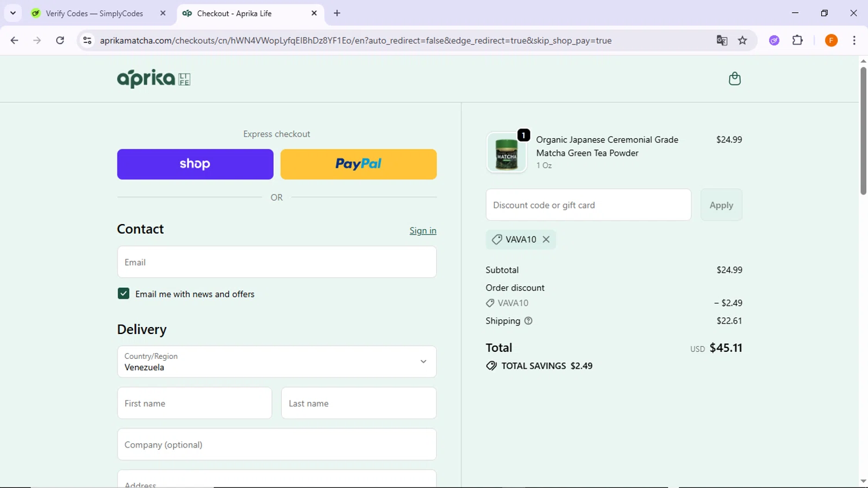Close the Verify Codes SimplyCodes tab

click(x=163, y=13)
